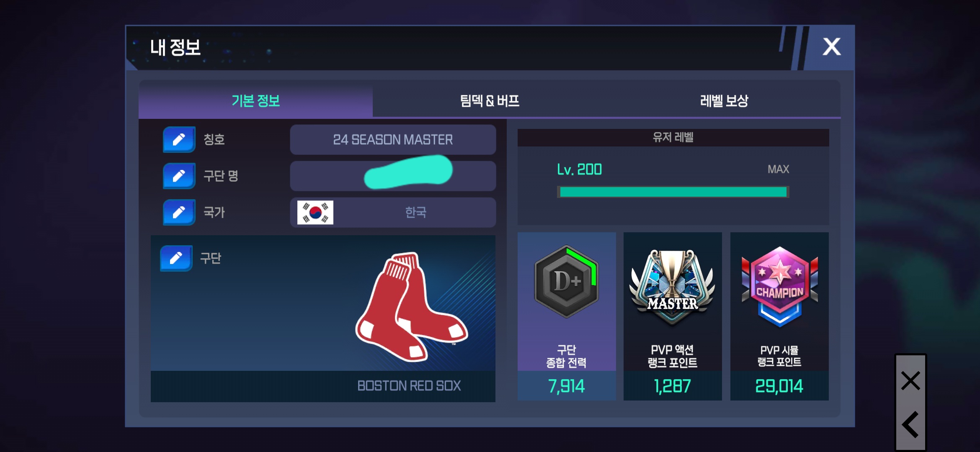Open the 레벨 보상 tab
This screenshot has height=452, width=980.
point(724,100)
